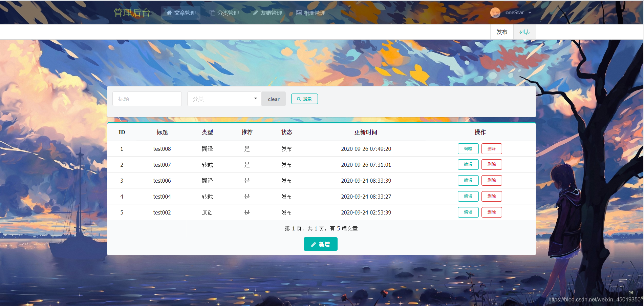Click the ID column header
Screen dimensions: 644x306
click(122, 132)
